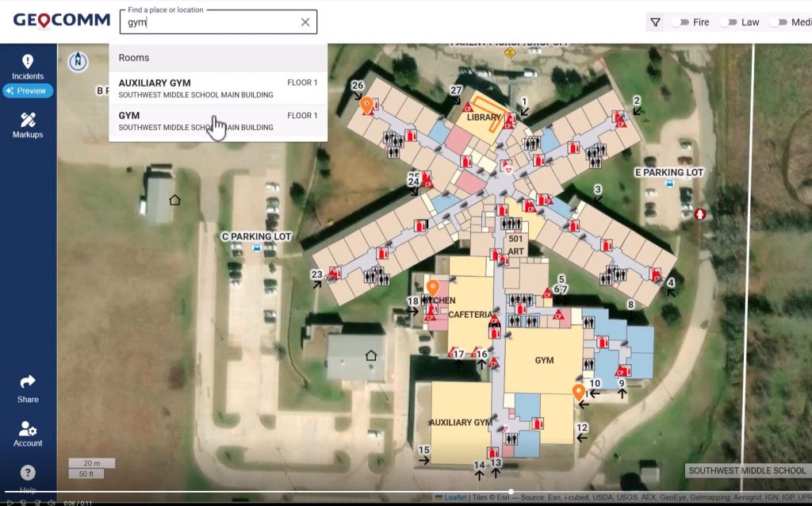Click the C PARKING LOT label
This screenshot has width=812, height=506.
[x=257, y=236]
